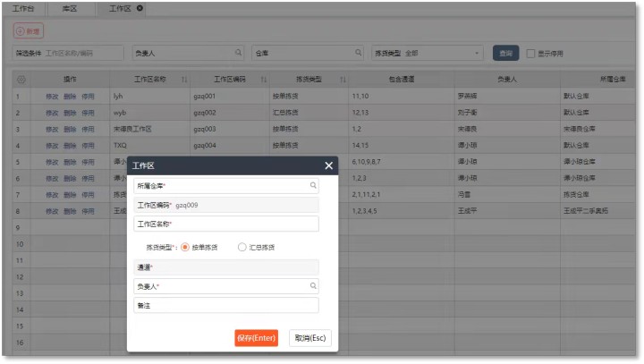Screen dimensions: 644x364
Task: Click the 工作区名称 input field in dialog
Action: (x=225, y=224)
